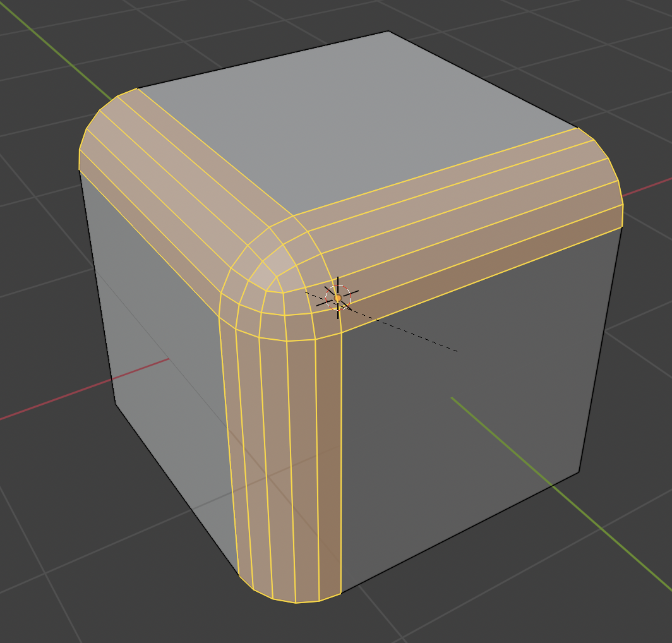Click the 3D cursor crosshair
This screenshot has width=672, height=643.
click(338, 297)
